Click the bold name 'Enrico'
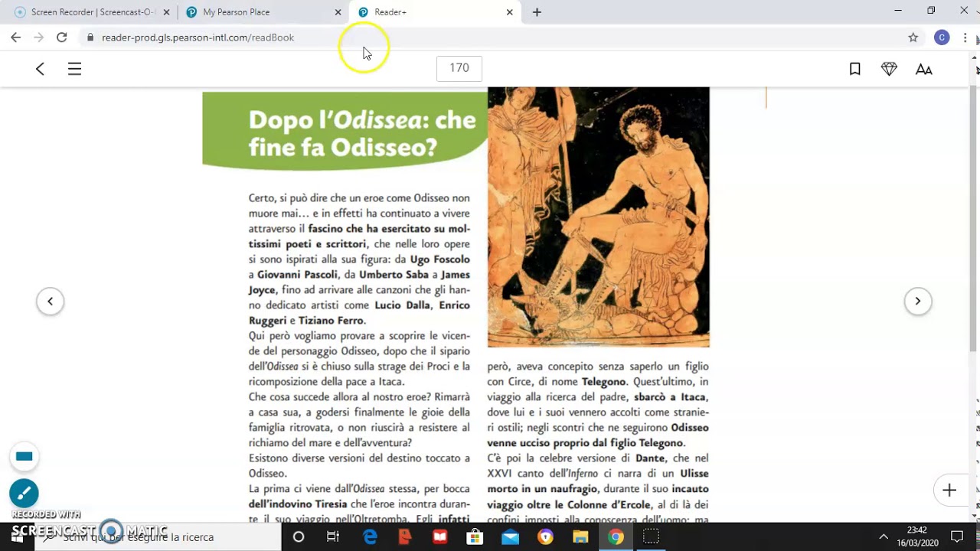 coord(455,305)
